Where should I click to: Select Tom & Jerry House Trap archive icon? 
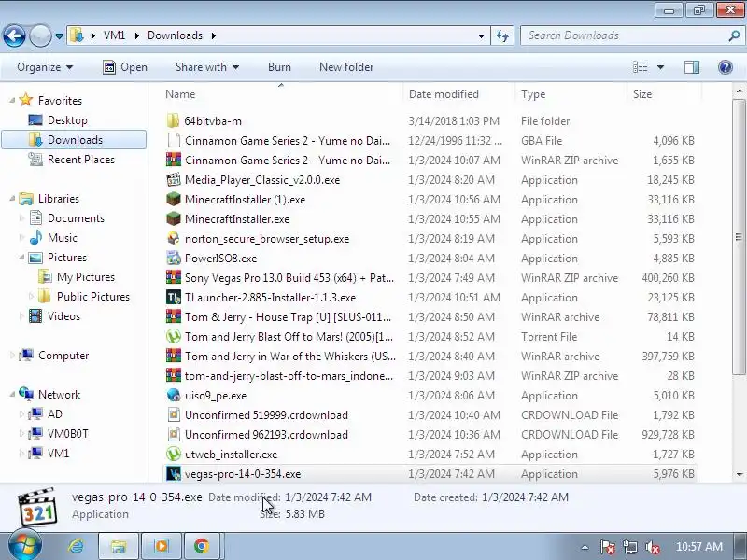click(174, 316)
